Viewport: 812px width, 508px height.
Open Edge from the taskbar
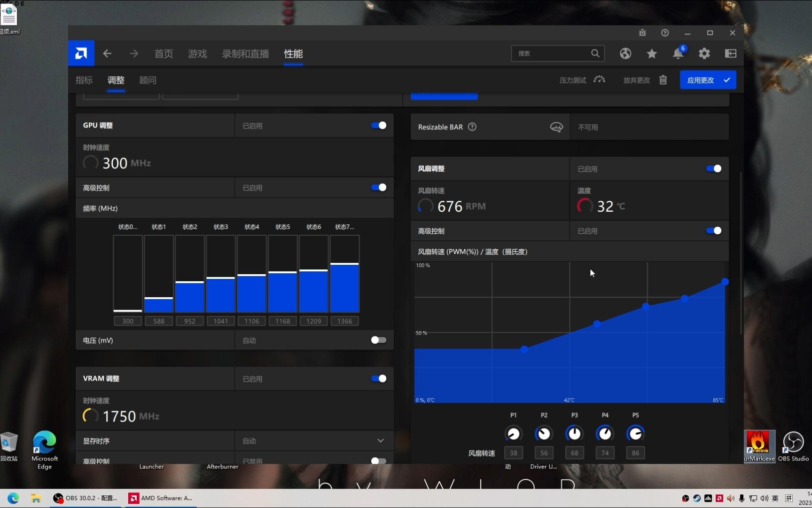(x=13, y=498)
